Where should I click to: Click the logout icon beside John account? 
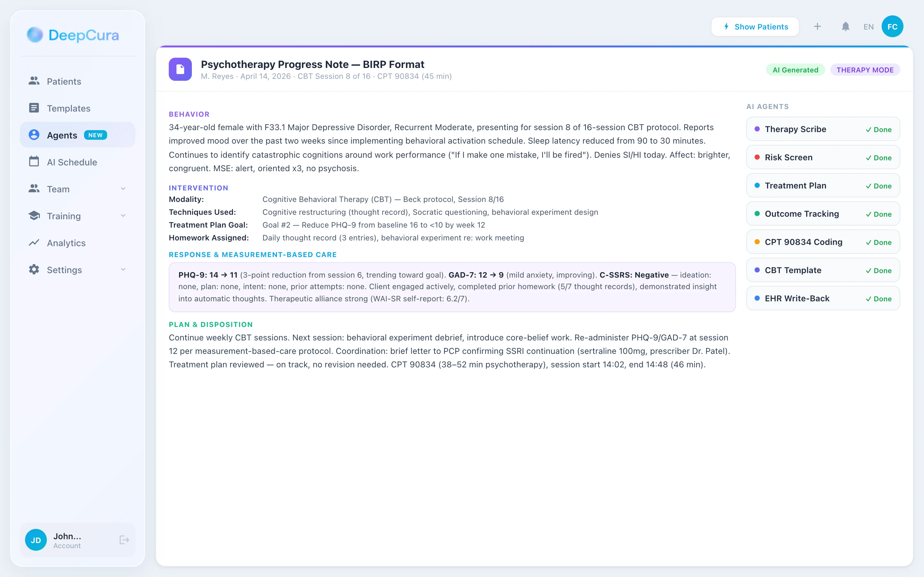point(124,539)
